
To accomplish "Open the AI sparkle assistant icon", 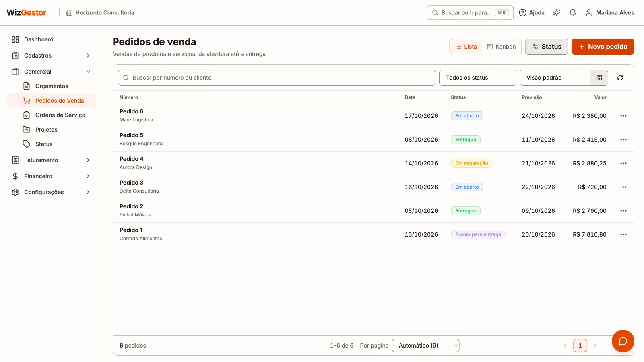I will coord(557,13).
